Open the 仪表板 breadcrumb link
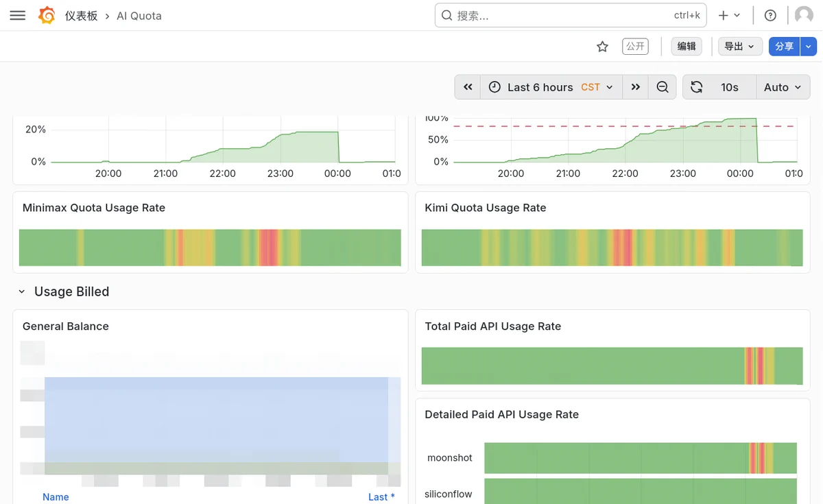Screen dimensions: 823x504 tap(82, 16)
